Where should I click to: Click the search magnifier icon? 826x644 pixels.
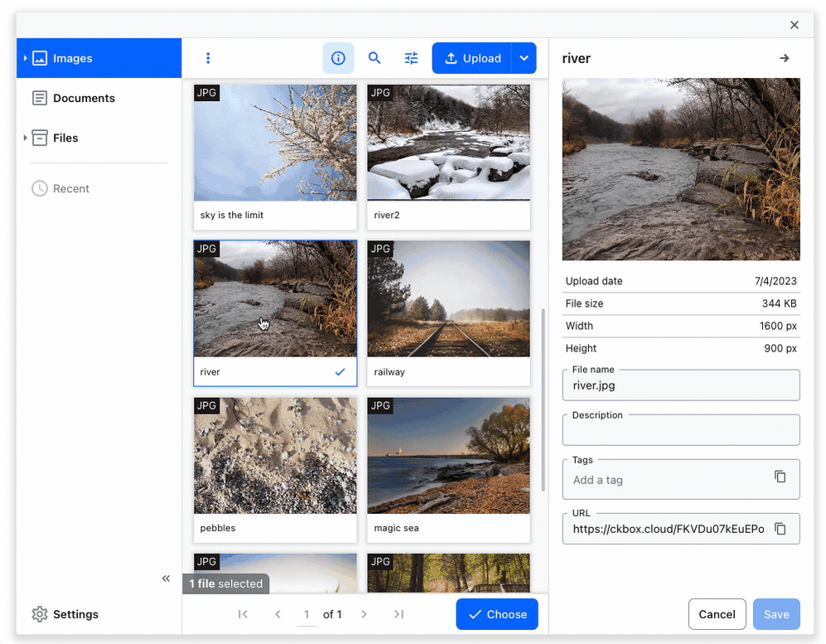(x=374, y=58)
